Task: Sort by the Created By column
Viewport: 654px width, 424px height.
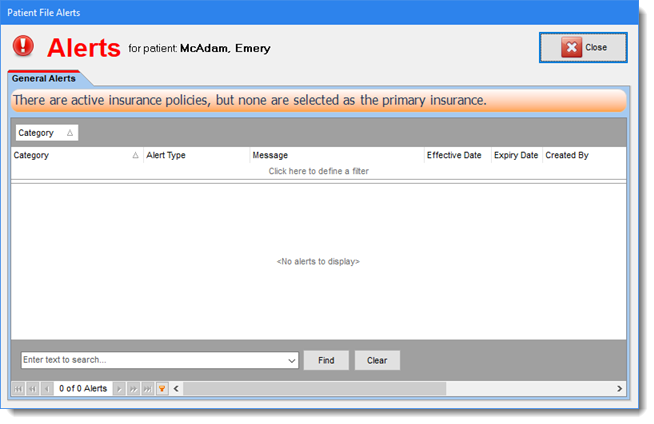Action: [x=584, y=155]
